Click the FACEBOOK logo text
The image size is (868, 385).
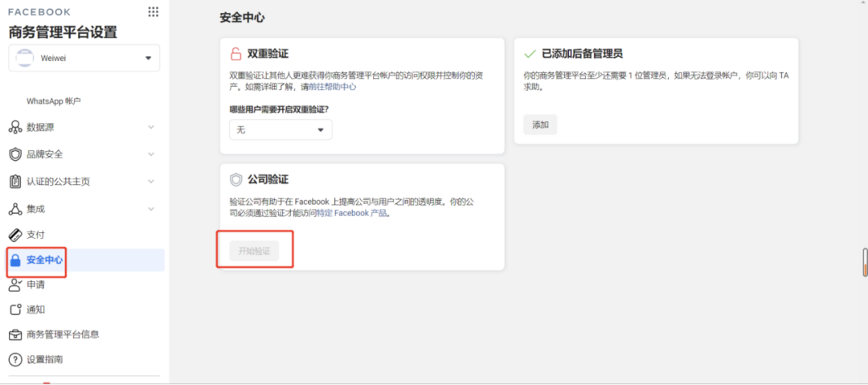point(39,11)
